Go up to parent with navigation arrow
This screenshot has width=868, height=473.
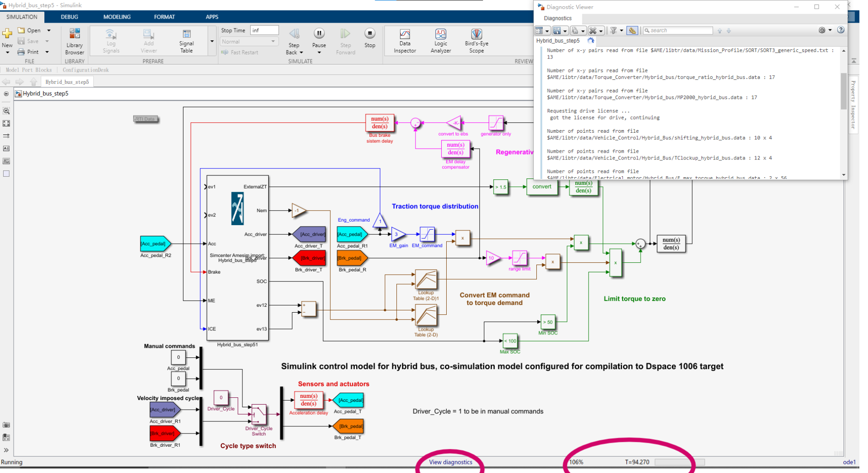pos(34,82)
